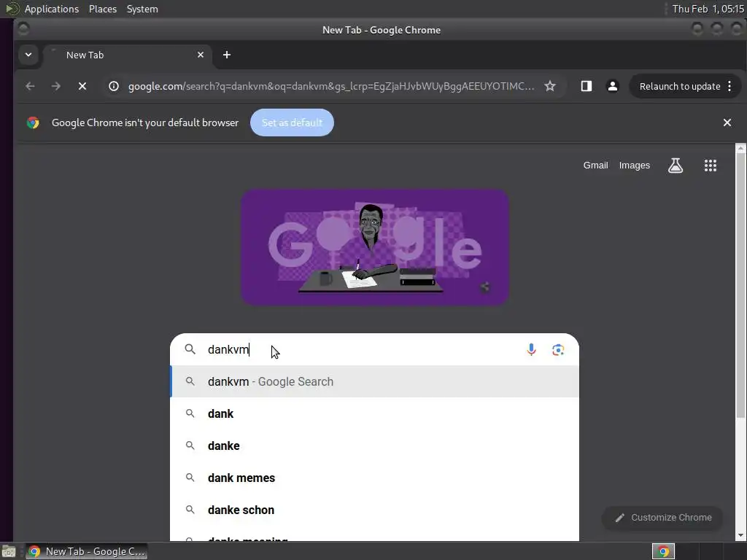
Task: Click Chrome taskbar window button
Action: pyautogui.click(x=86, y=551)
